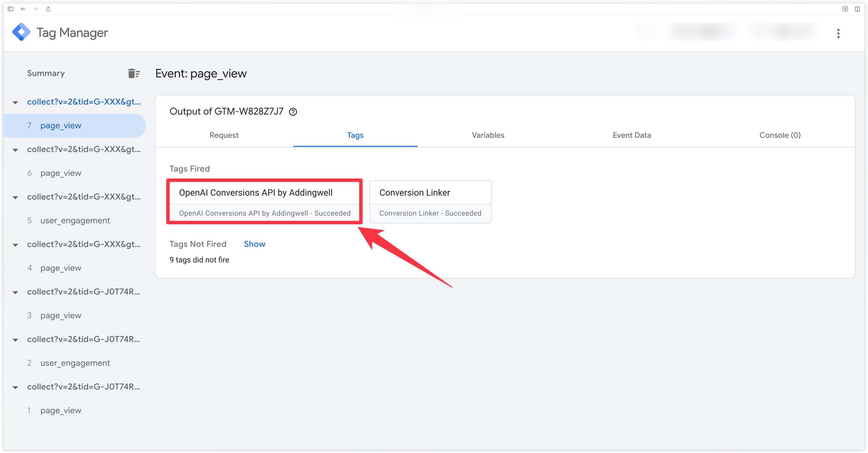Reload the page with refresh icon
868x453 pixels.
[48, 9]
